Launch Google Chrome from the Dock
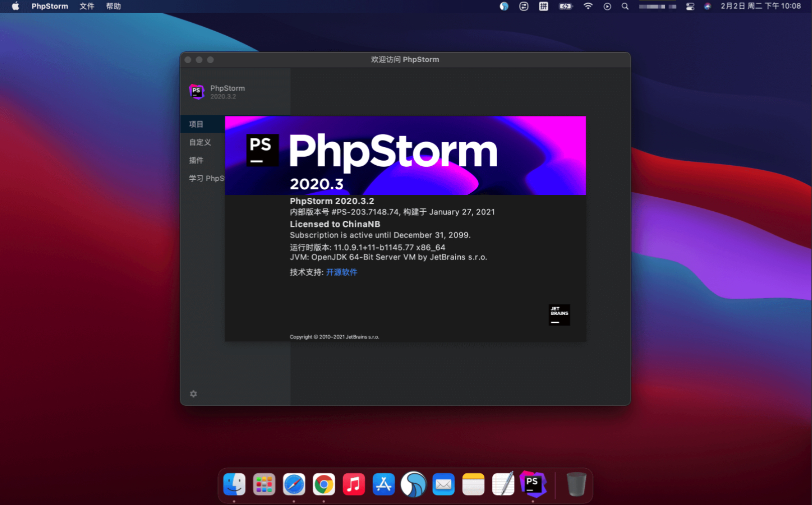The width and height of the screenshot is (812, 505). [x=324, y=484]
